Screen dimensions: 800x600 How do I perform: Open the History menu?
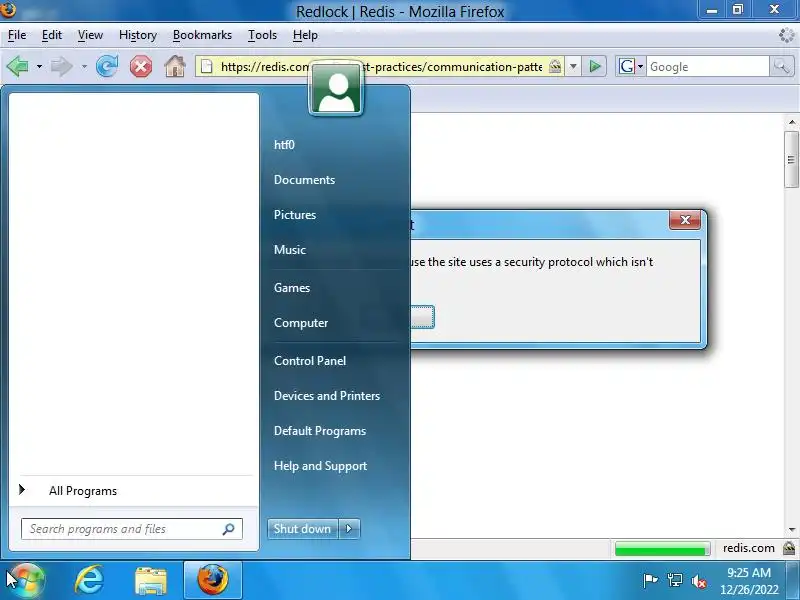tap(138, 35)
